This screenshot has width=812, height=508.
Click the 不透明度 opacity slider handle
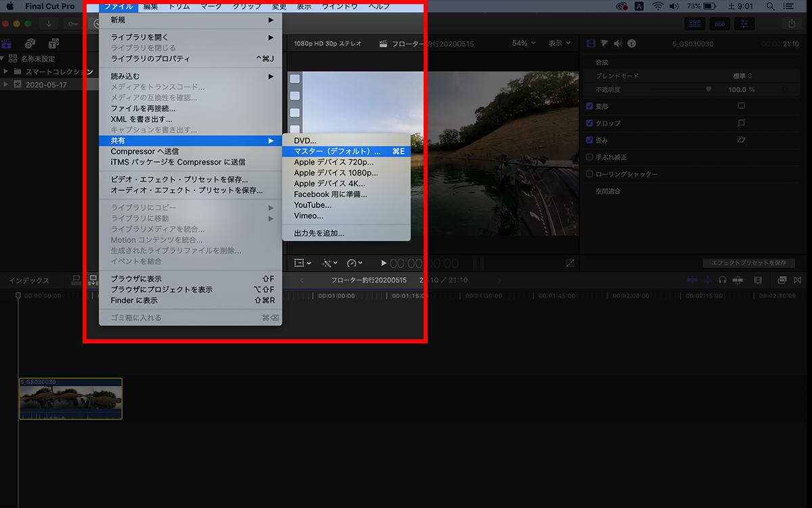tap(708, 89)
